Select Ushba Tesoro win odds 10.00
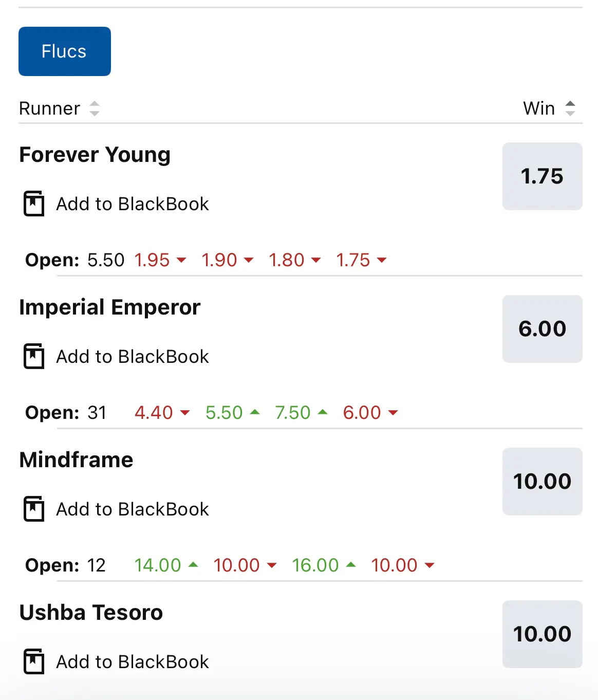The height and width of the screenshot is (700, 598). tap(543, 634)
